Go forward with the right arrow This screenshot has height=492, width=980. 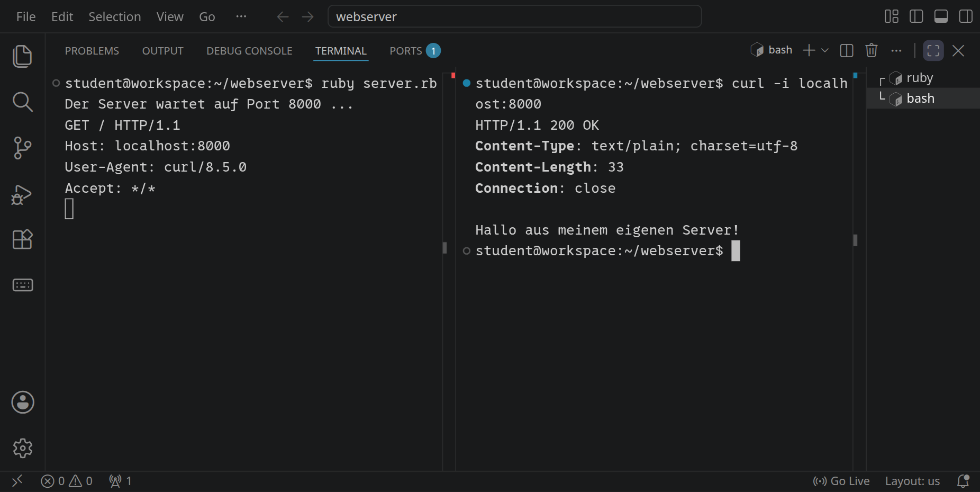307,17
